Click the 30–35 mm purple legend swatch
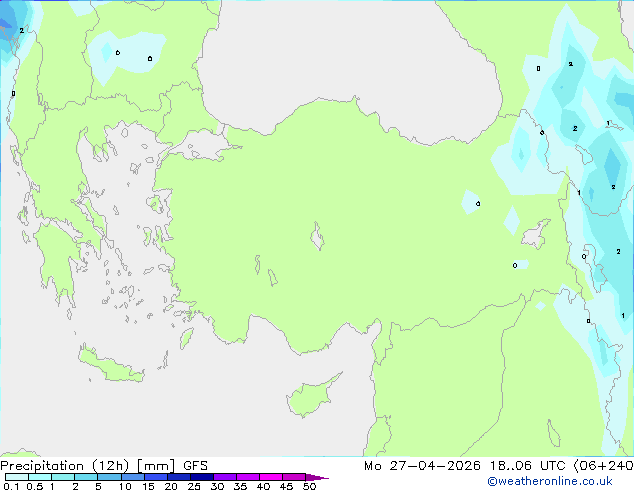Image resolution: width=634 pixels, height=490 pixels. tap(224, 477)
